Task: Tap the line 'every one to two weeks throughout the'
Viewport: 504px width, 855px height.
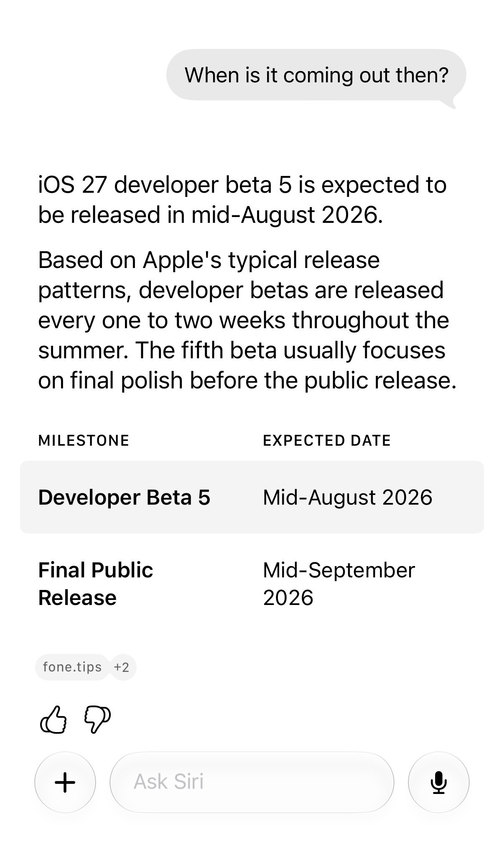Action: [244, 320]
